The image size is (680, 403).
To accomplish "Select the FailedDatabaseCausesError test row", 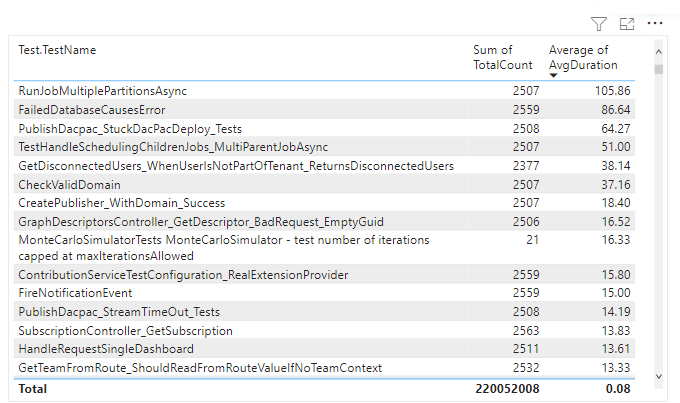I will click(x=92, y=110).
